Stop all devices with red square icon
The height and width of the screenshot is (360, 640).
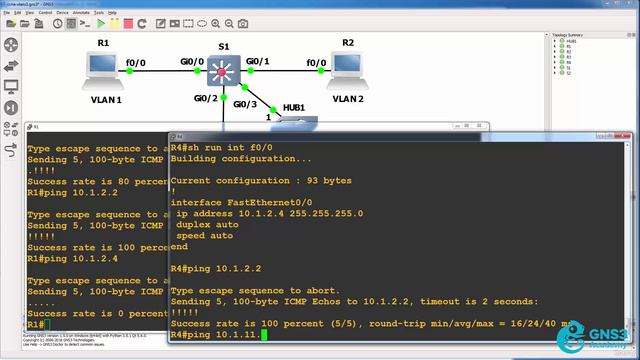[128, 24]
